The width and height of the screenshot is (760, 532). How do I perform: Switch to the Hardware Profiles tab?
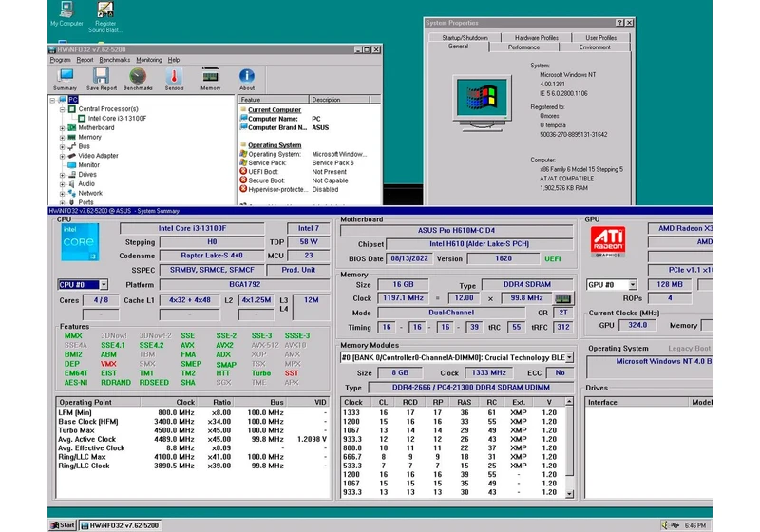pyautogui.click(x=537, y=37)
